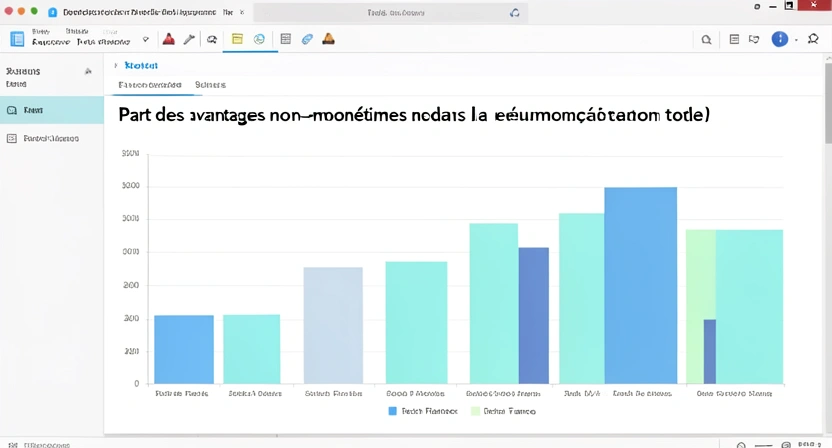Open the notes page icon at top right

pos(734,40)
